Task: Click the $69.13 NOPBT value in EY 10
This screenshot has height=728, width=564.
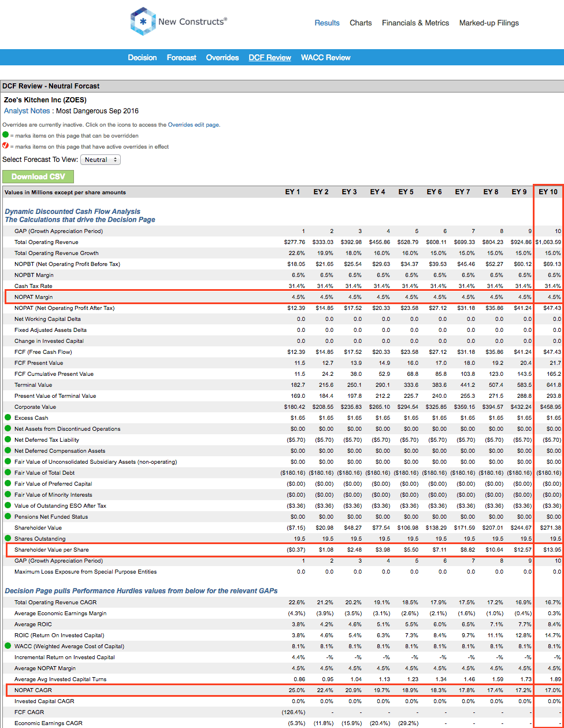Action: [x=552, y=264]
